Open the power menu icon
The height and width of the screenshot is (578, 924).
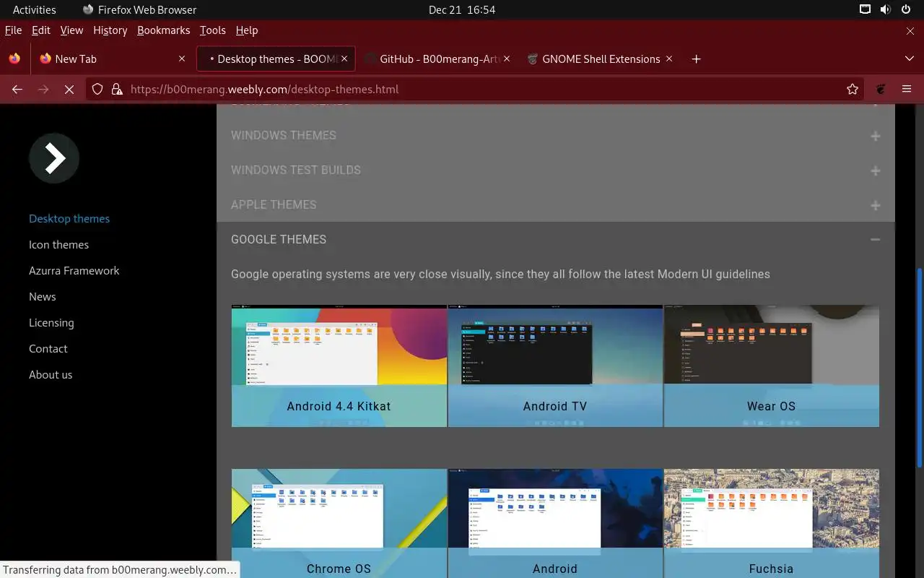click(x=906, y=9)
